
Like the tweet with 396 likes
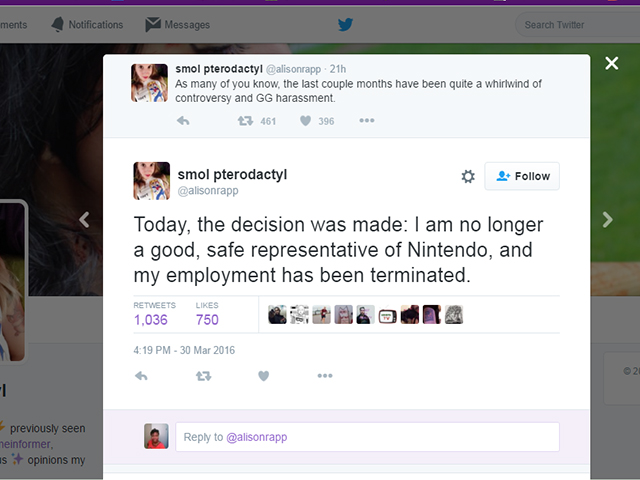click(x=305, y=121)
